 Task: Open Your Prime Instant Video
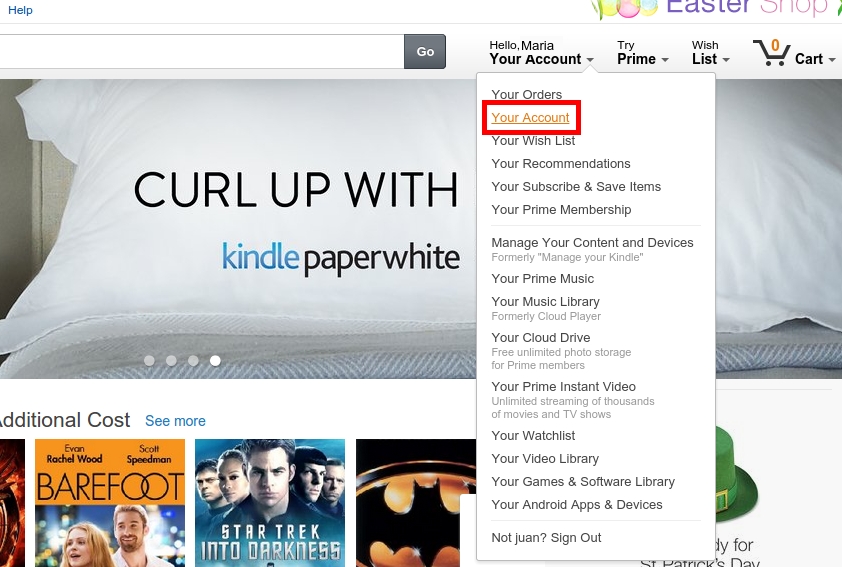click(563, 387)
